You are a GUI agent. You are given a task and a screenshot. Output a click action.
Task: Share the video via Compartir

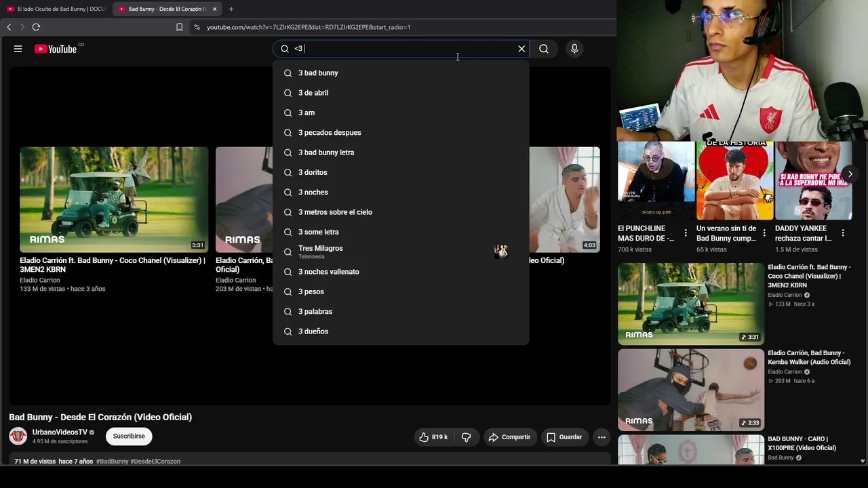510,437
